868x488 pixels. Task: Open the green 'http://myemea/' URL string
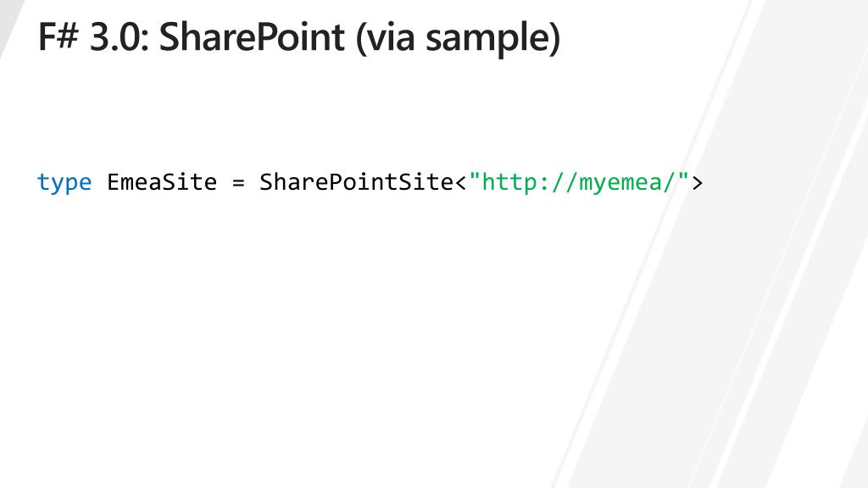pyautogui.click(x=578, y=182)
